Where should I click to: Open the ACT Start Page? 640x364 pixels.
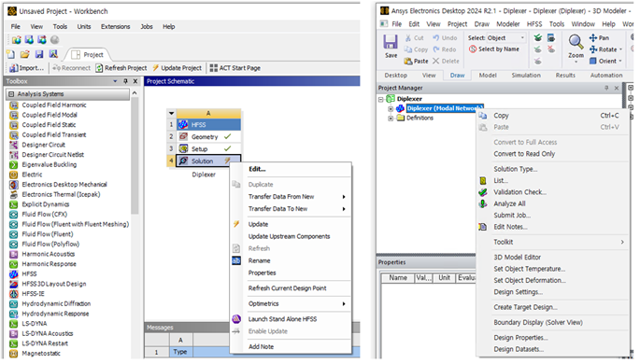pyautogui.click(x=235, y=68)
